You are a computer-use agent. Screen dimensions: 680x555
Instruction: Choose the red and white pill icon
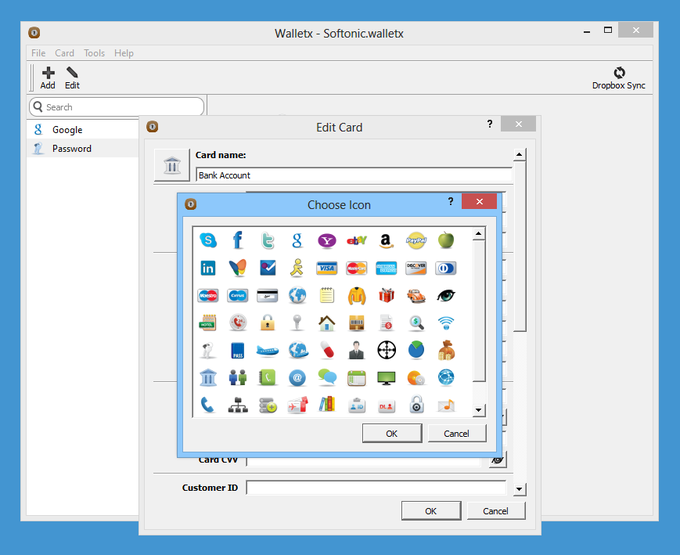[x=327, y=350]
